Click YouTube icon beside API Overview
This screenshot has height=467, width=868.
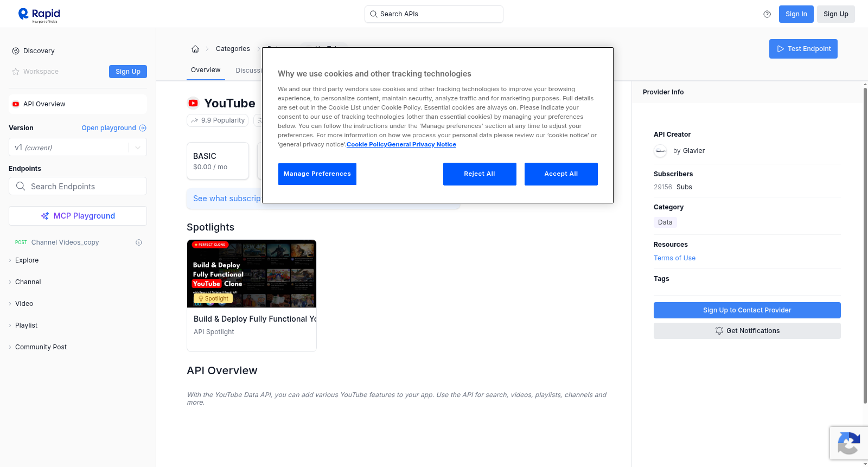click(16, 104)
